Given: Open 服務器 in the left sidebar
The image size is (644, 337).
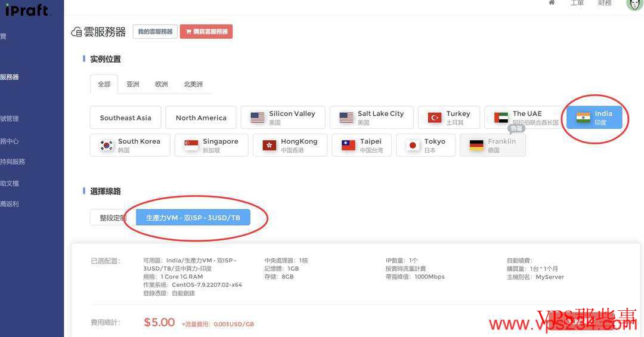Looking at the screenshot, I should 10,77.
